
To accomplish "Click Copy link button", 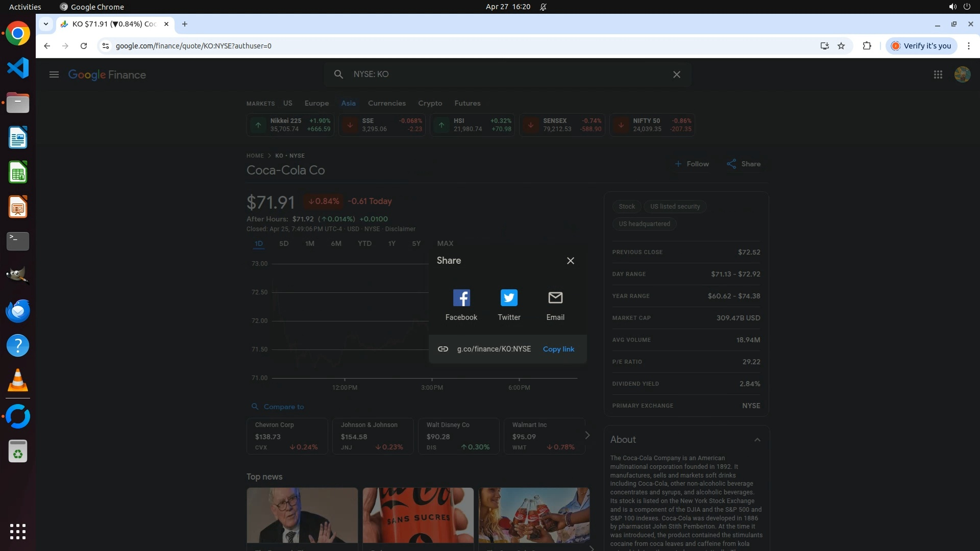I will (x=558, y=349).
